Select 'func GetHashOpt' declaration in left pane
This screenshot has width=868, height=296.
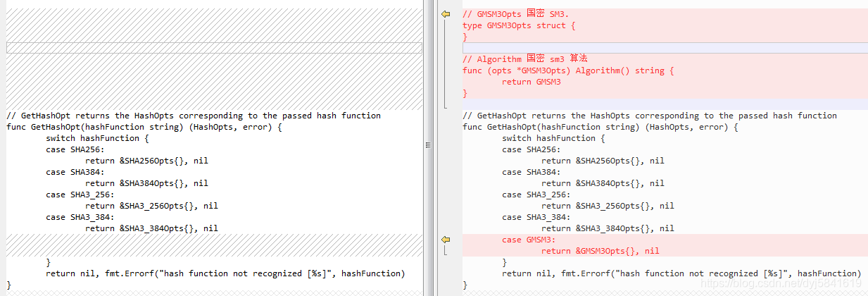tap(144, 127)
